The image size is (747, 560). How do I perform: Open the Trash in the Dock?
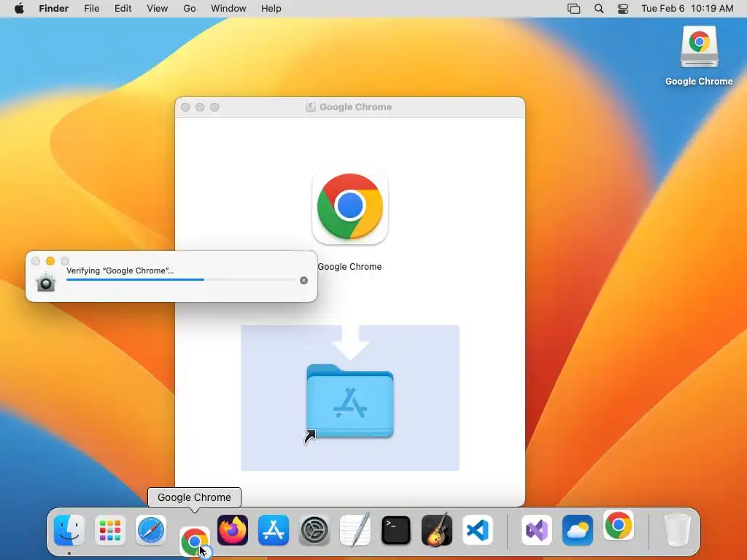click(x=678, y=530)
